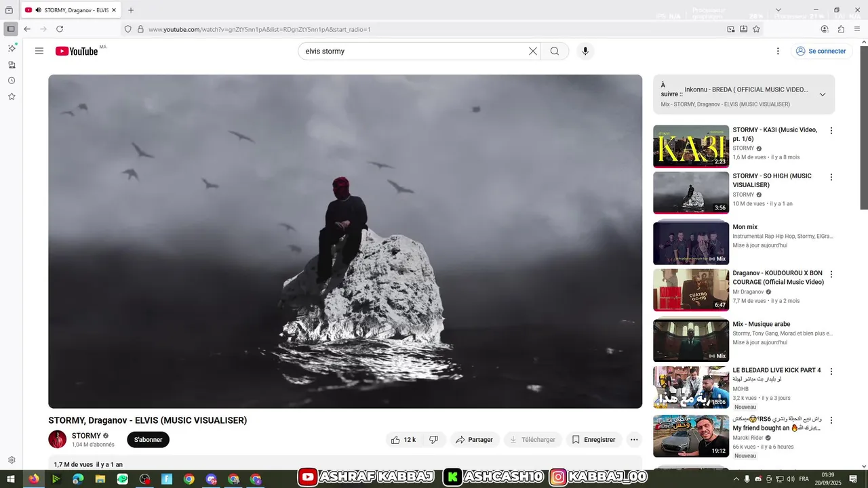Viewport: 868px width, 488px height.
Task: Open AI chatbot sparkle in sidebar
Action: [x=12, y=48]
